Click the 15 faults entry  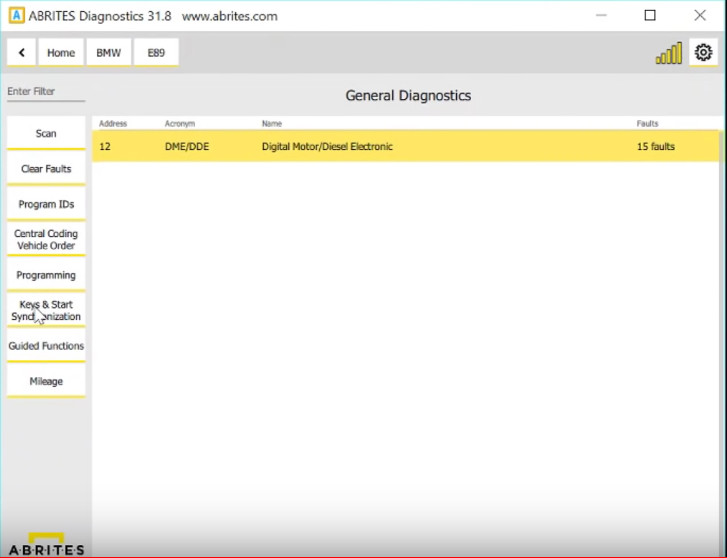(656, 147)
